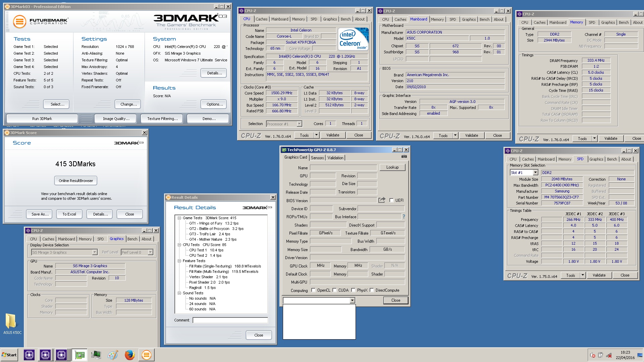
Task: Open the GPU selection dropdown at GPU-Z bottom
Action: (x=352, y=301)
